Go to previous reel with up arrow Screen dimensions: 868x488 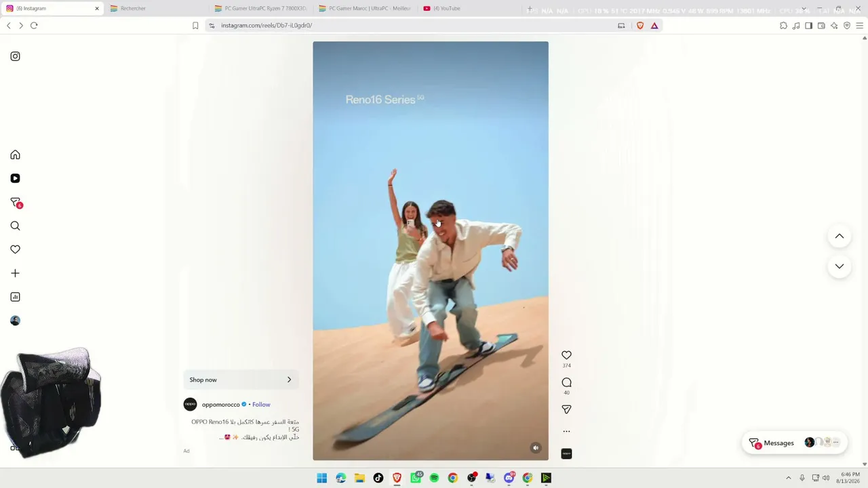840,236
